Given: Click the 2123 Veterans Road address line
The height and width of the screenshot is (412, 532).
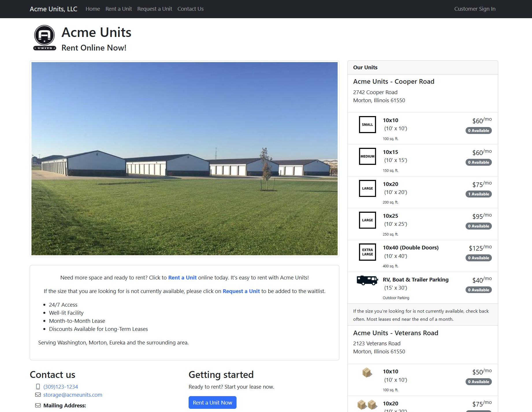Looking at the screenshot, I should click(377, 343).
